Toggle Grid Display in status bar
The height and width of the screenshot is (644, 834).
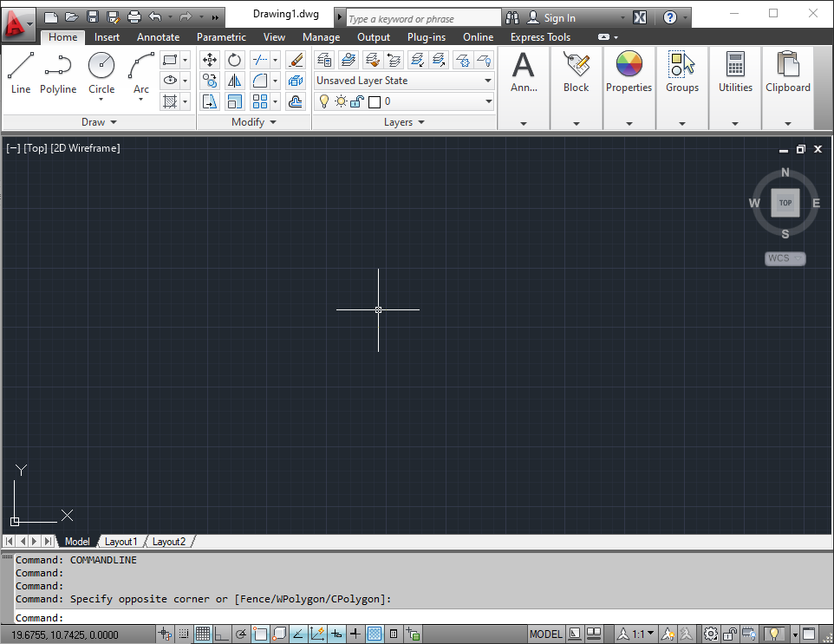point(203,634)
